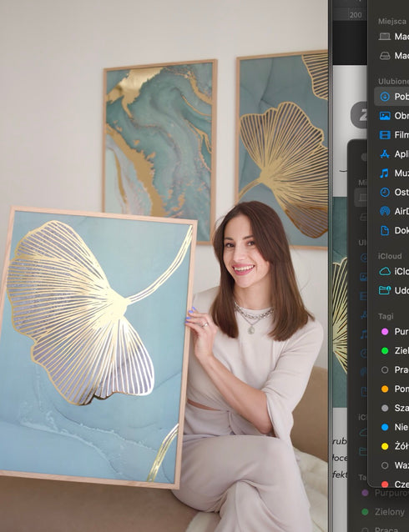Filter by the orange Pomarańczowy tag

point(391,389)
